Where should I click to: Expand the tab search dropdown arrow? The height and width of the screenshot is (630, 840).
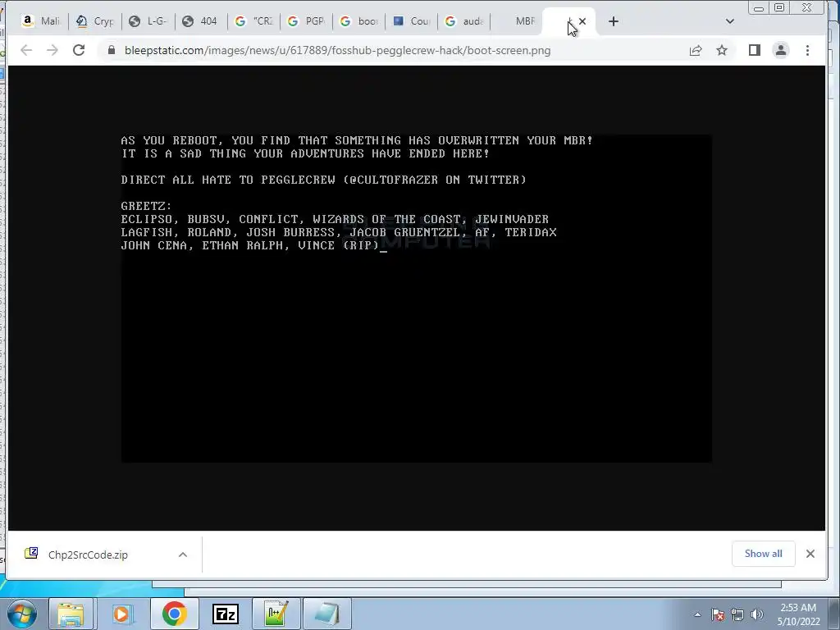[729, 21]
